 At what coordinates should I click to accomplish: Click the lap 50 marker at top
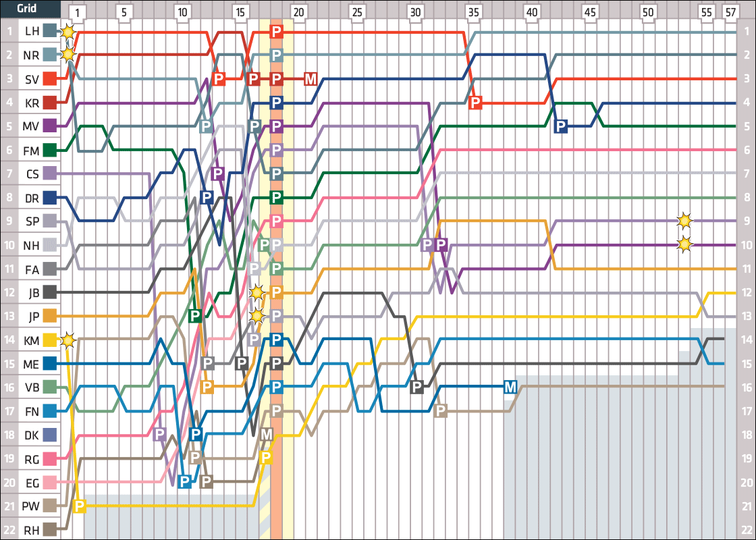click(x=648, y=13)
